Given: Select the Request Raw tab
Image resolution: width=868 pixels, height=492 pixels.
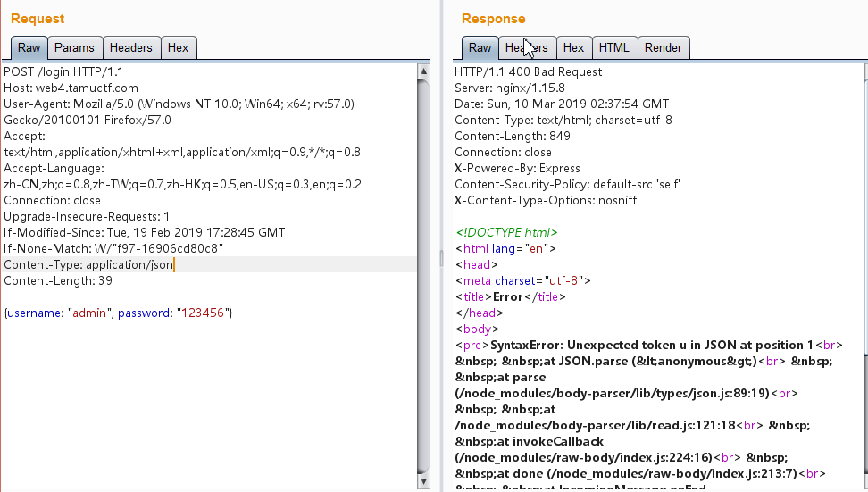Looking at the screenshot, I should coord(29,48).
